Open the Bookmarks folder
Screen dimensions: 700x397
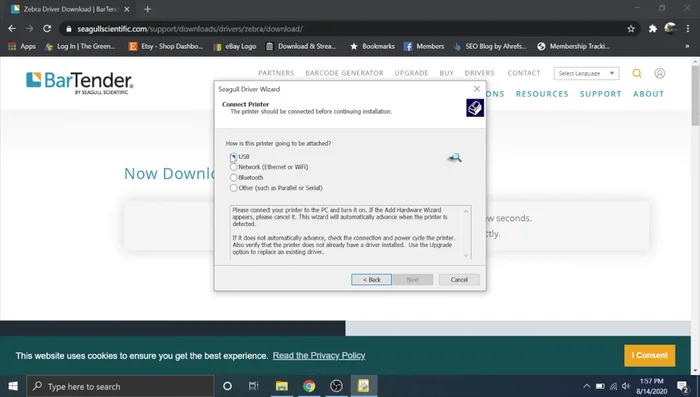tap(372, 46)
